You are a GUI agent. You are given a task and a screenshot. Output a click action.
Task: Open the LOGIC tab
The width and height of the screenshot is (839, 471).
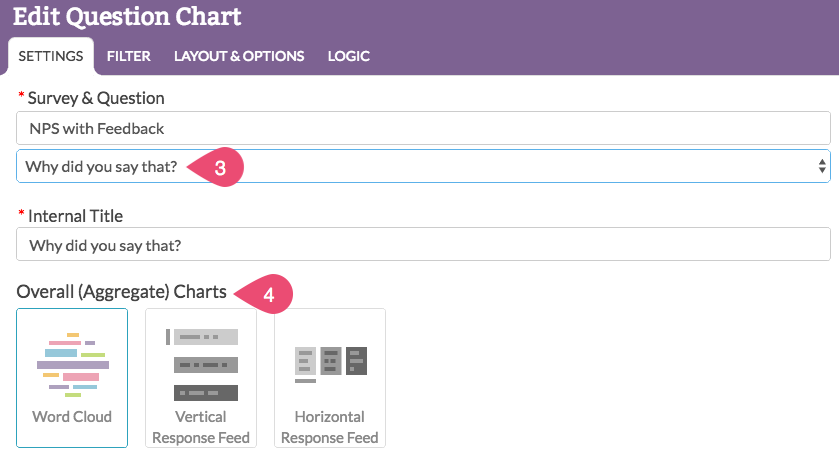[x=349, y=56]
